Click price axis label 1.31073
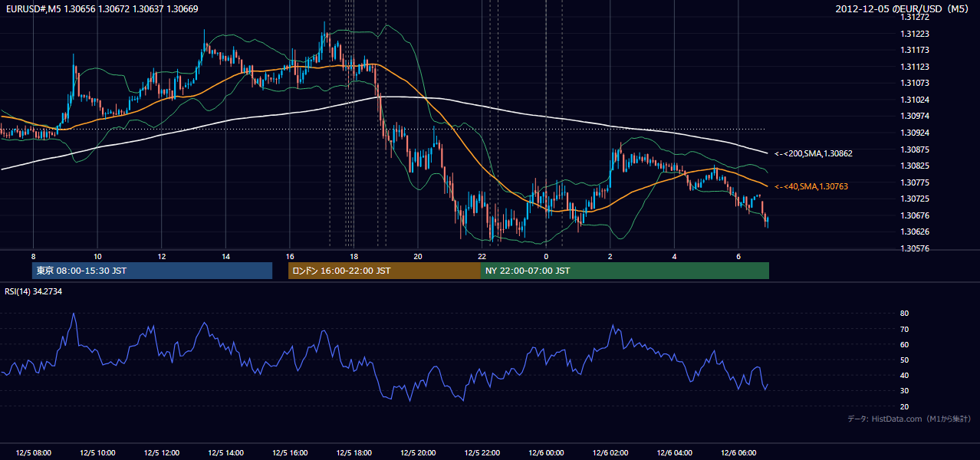The image size is (980, 460). [916, 83]
